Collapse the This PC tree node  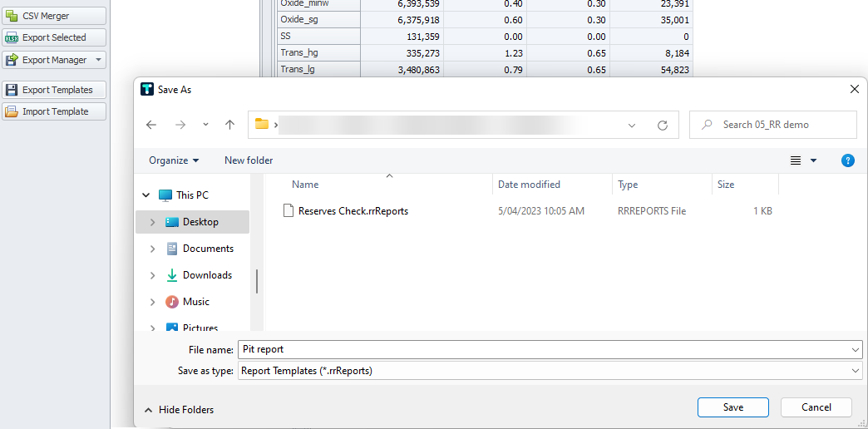tap(146, 195)
